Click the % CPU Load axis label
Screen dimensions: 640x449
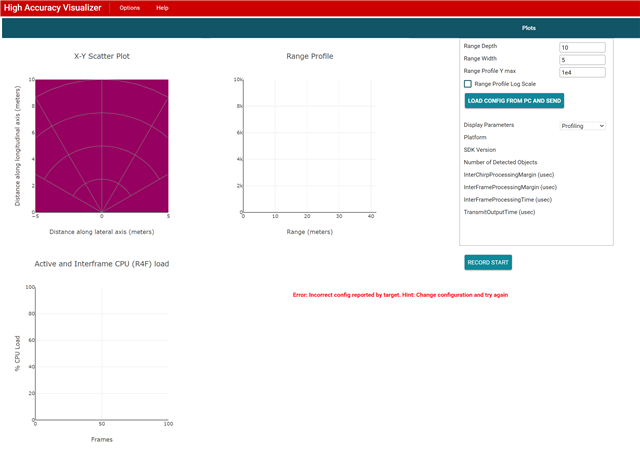point(17,353)
